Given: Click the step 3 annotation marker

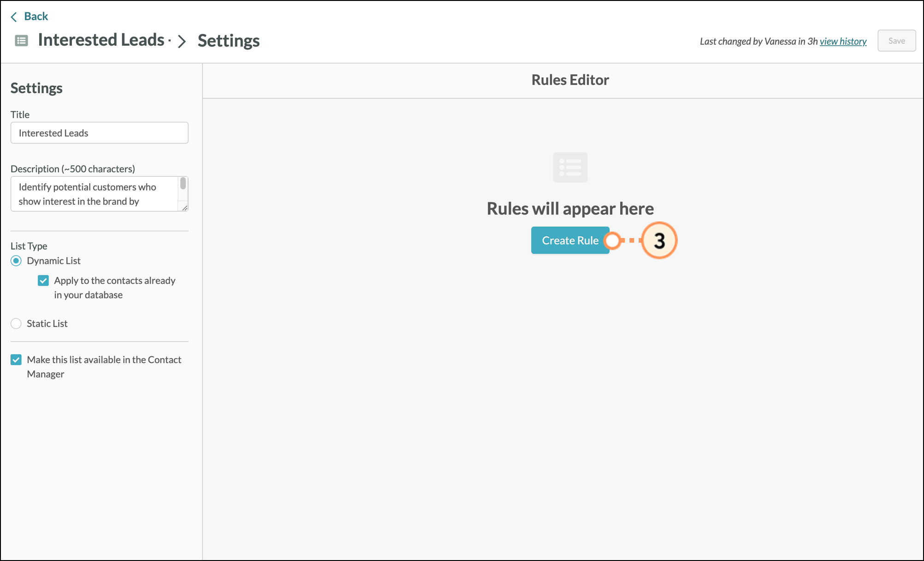Looking at the screenshot, I should point(659,240).
